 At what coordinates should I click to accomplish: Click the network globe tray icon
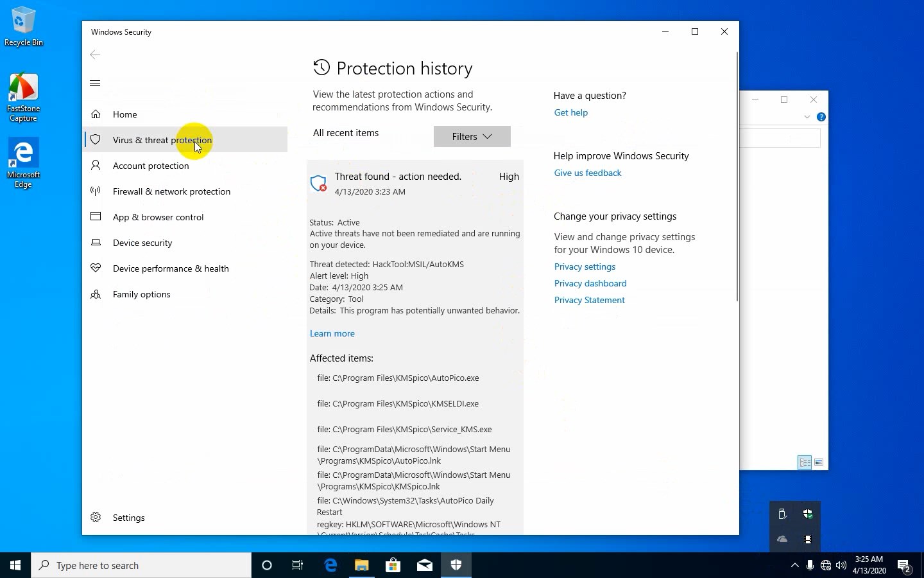point(826,566)
